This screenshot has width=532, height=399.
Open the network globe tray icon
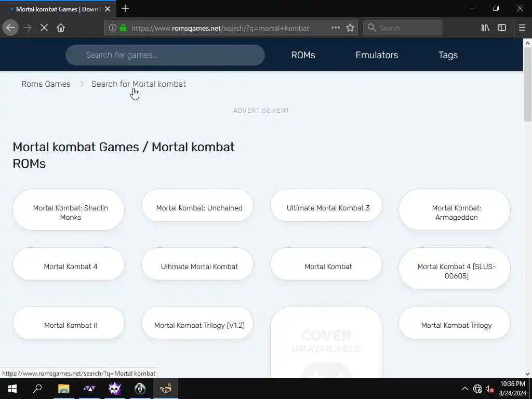tap(477, 389)
